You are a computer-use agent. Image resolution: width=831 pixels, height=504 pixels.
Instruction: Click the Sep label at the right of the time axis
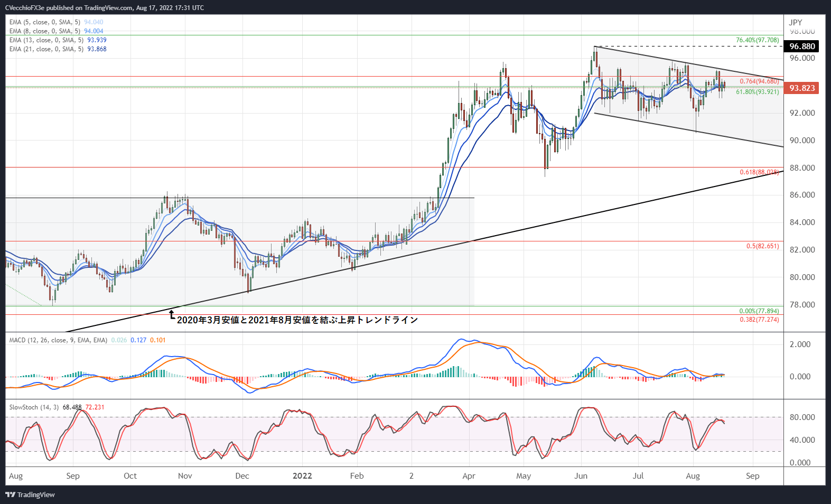[752, 475]
